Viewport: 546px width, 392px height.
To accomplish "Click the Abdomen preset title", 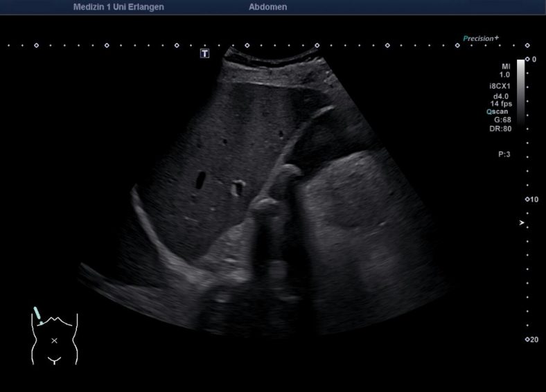I will point(267,7).
